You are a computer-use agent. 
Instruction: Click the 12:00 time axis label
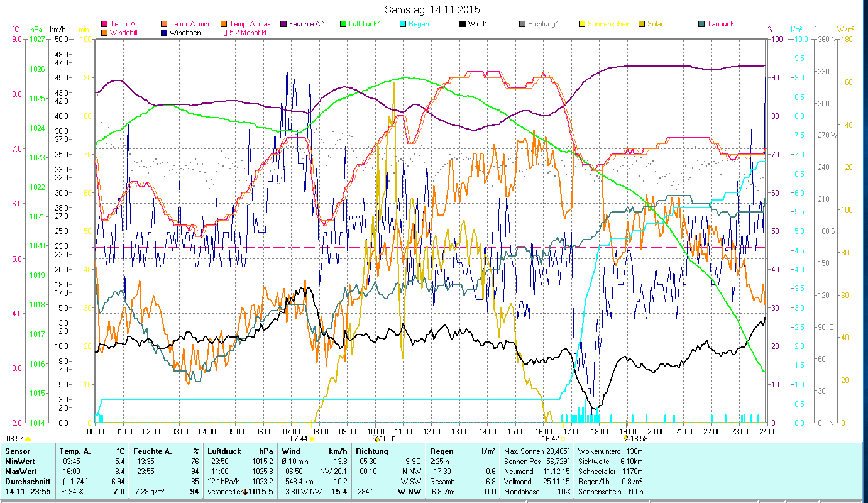[432, 432]
